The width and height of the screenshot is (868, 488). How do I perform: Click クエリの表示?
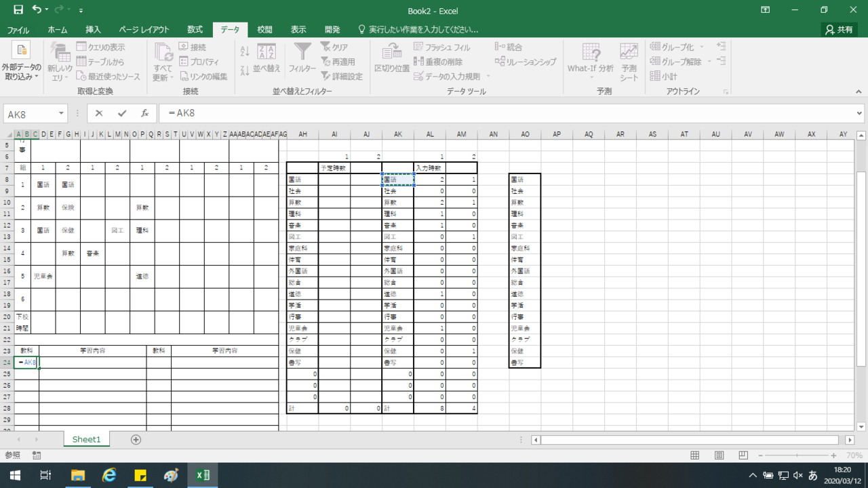(x=100, y=47)
